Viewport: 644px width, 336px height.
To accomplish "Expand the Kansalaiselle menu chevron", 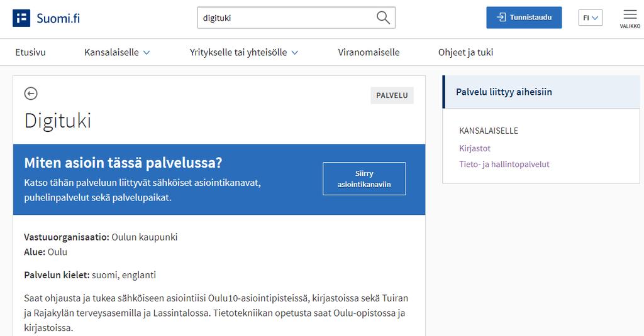I will point(147,53).
